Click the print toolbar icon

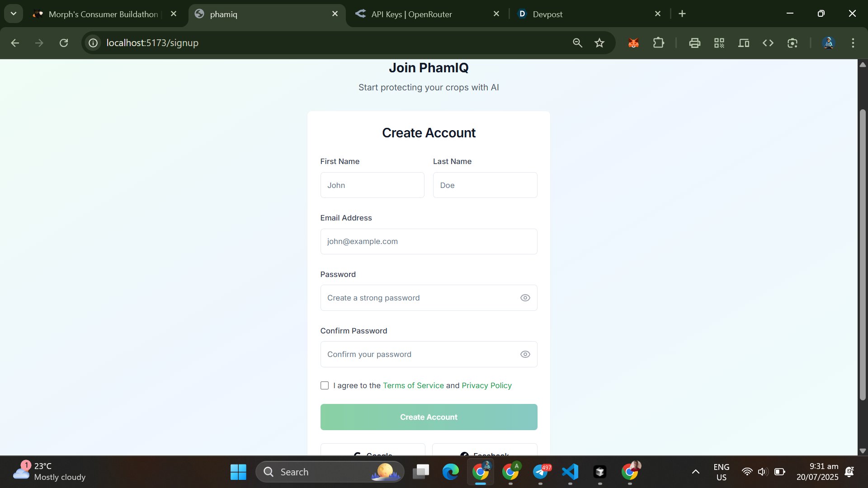point(694,43)
